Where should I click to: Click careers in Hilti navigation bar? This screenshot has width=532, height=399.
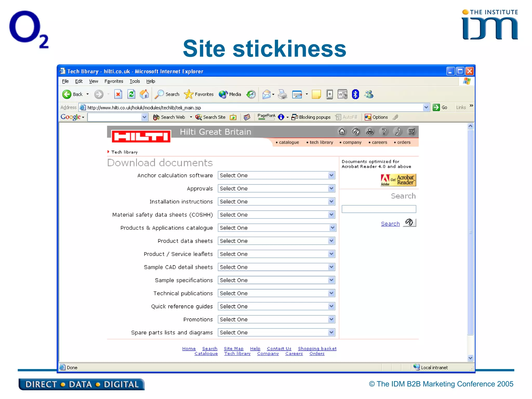(x=380, y=142)
